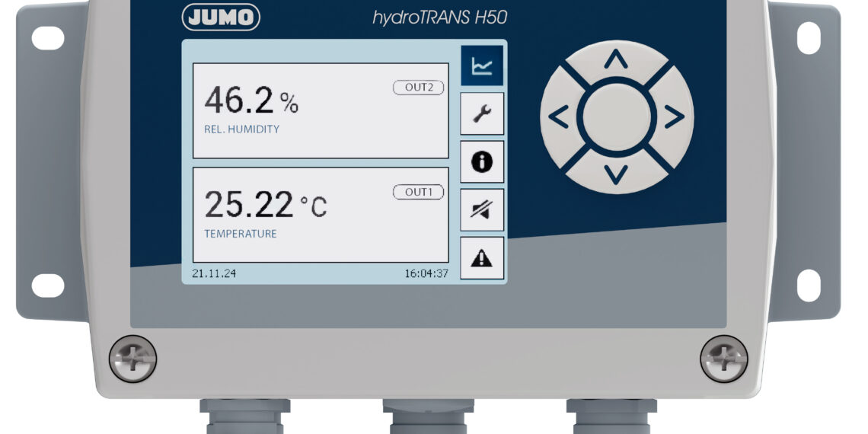Click the REL. HUMIDITY label

[242, 129]
